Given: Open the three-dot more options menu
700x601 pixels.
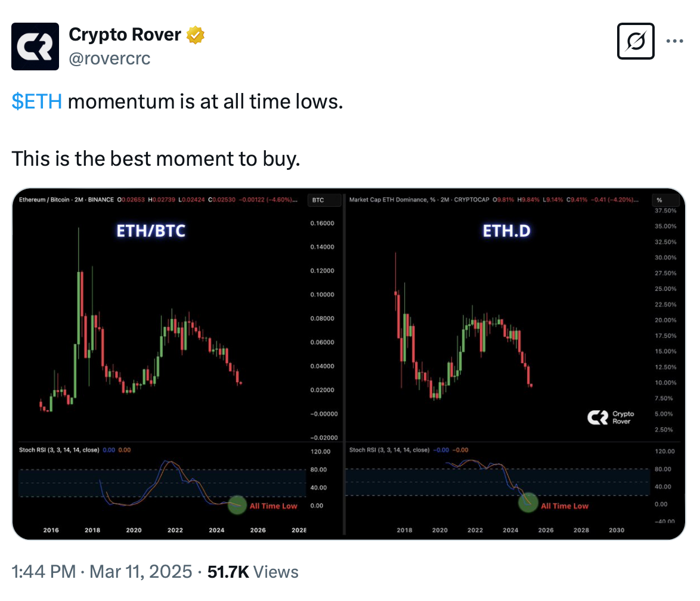Looking at the screenshot, I should (674, 41).
